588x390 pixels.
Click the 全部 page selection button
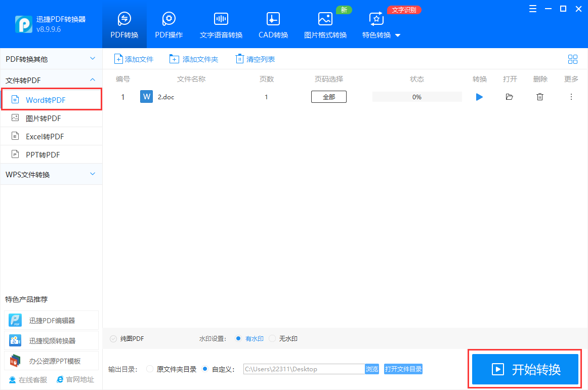pos(328,96)
